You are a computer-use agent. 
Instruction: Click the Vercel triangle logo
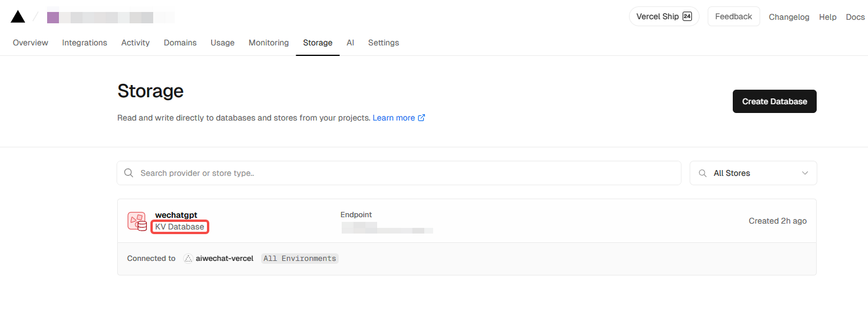pos(18,17)
